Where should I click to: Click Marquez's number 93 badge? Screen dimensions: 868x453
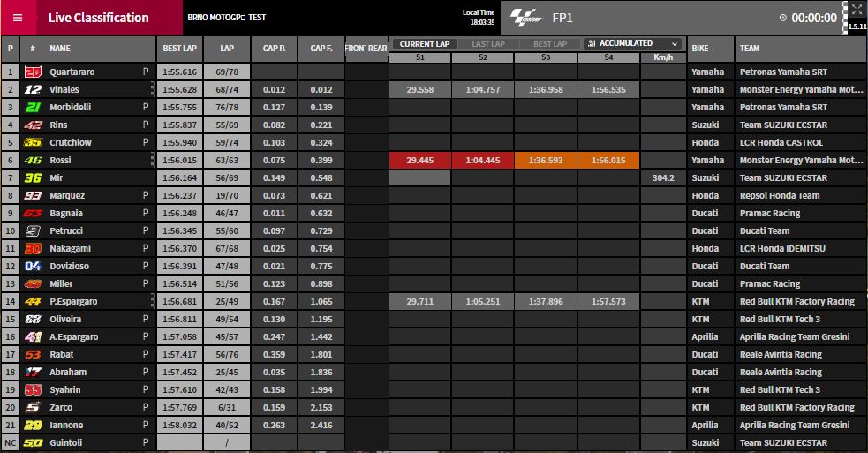33,196
